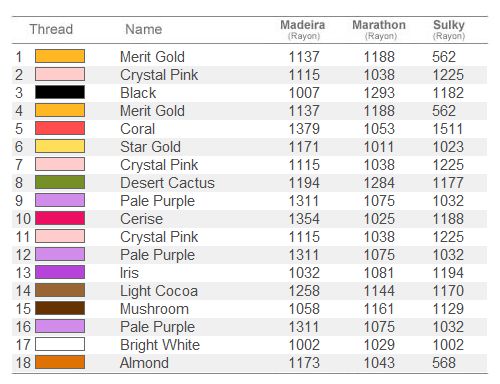Click the Name column header
Screen dimensions: 500x384
(144, 29)
